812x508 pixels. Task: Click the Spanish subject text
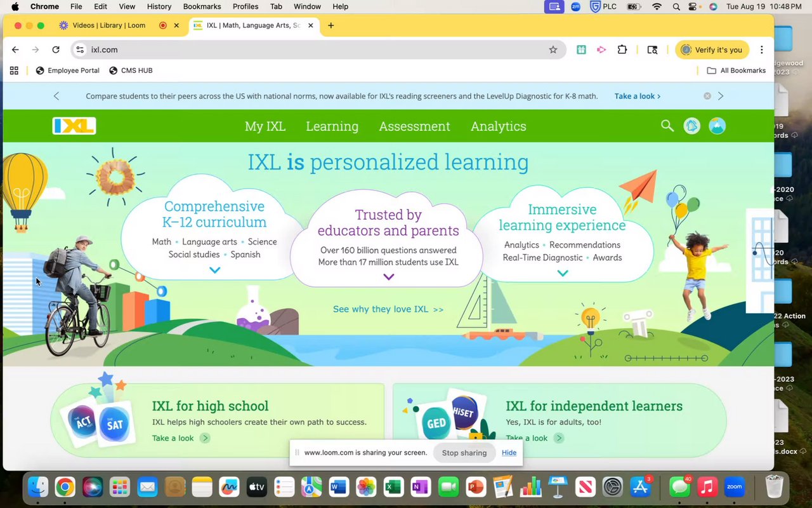pyautogui.click(x=246, y=255)
